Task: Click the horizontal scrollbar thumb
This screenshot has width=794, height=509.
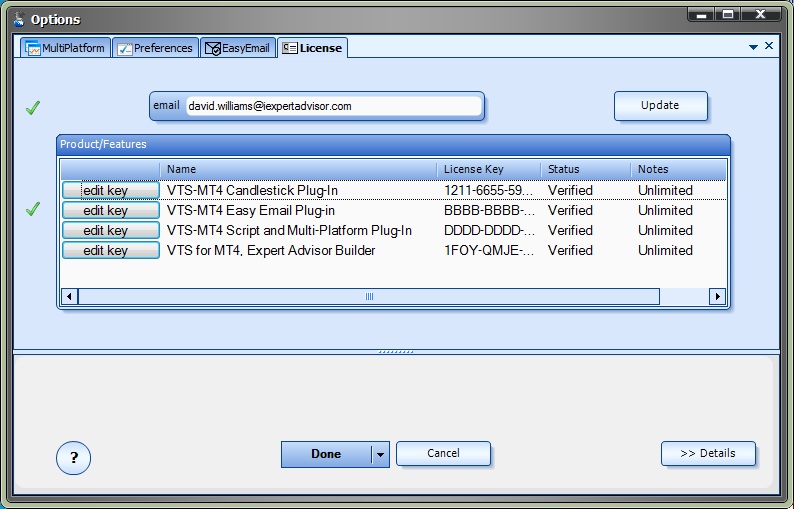Action: [x=369, y=296]
